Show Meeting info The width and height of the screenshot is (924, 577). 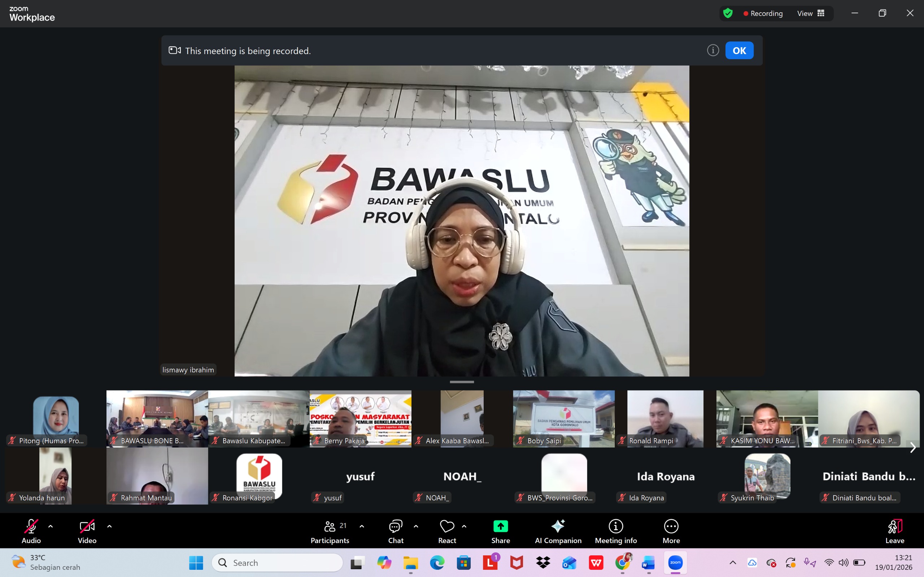[615, 530]
